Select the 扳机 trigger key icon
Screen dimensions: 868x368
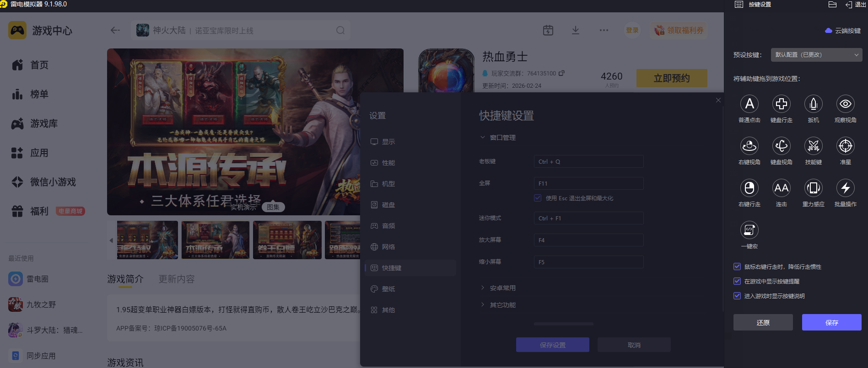814,104
